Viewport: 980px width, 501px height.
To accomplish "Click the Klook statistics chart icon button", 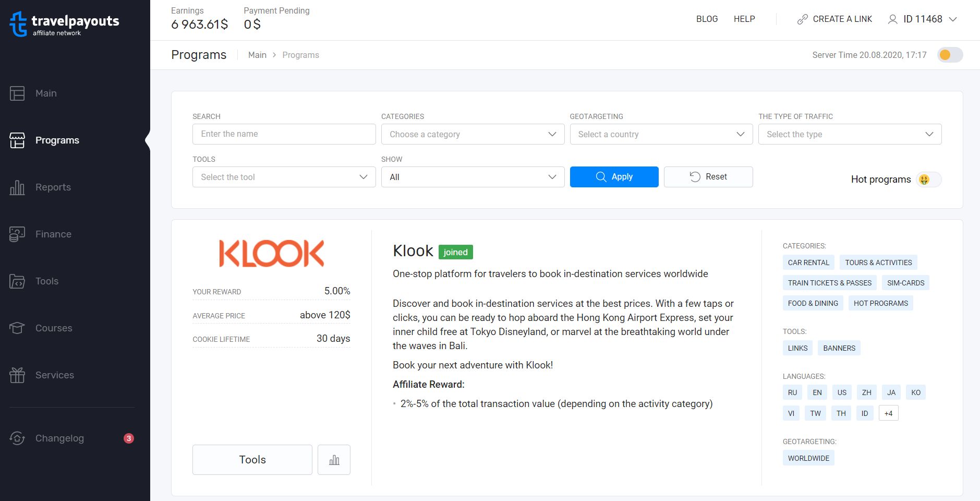I will tap(334, 460).
